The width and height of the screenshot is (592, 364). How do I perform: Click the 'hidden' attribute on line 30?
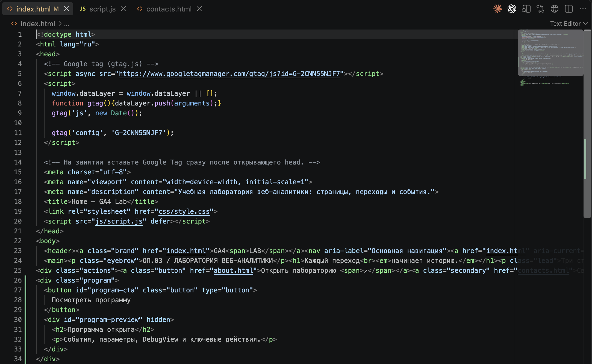[158, 320]
